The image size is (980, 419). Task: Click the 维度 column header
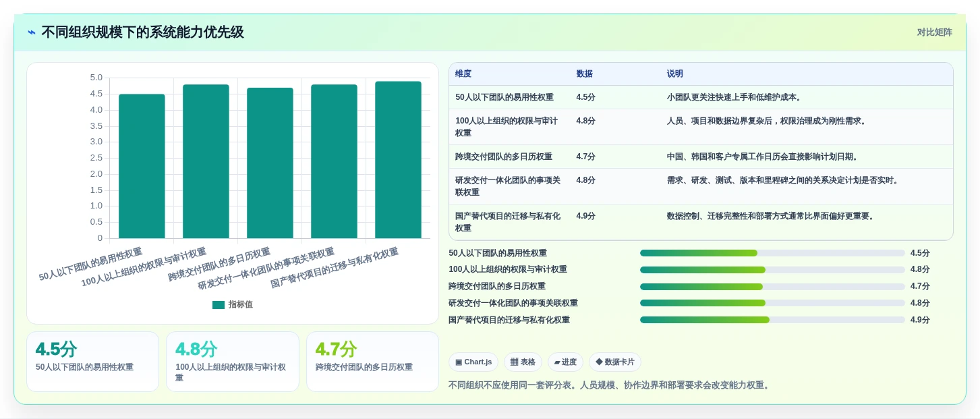463,74
